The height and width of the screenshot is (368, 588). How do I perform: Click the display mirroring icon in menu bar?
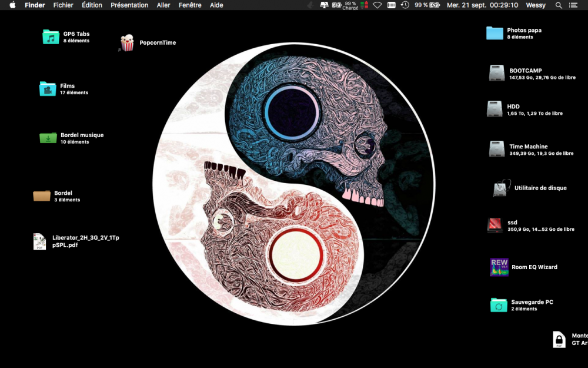click(x=324, y=5)
